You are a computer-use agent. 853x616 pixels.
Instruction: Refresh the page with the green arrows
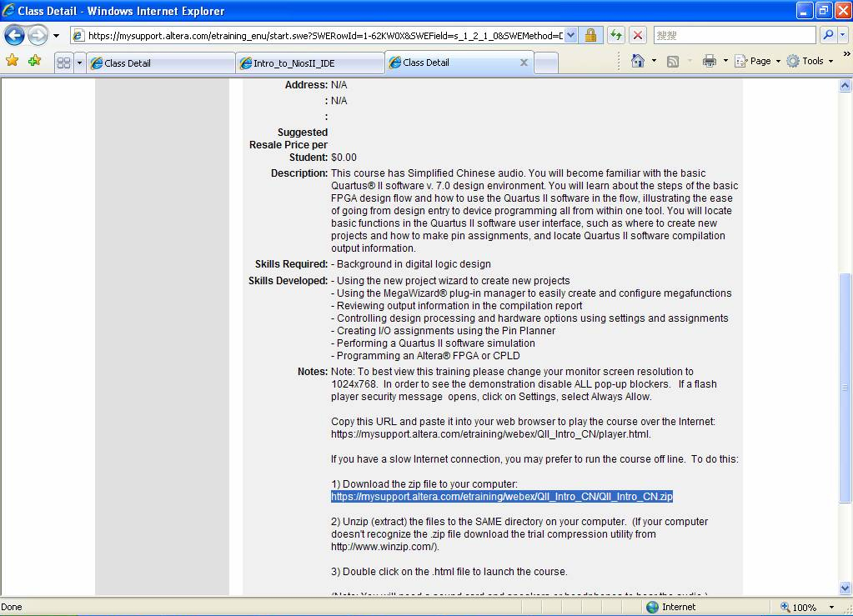(616, 36)
